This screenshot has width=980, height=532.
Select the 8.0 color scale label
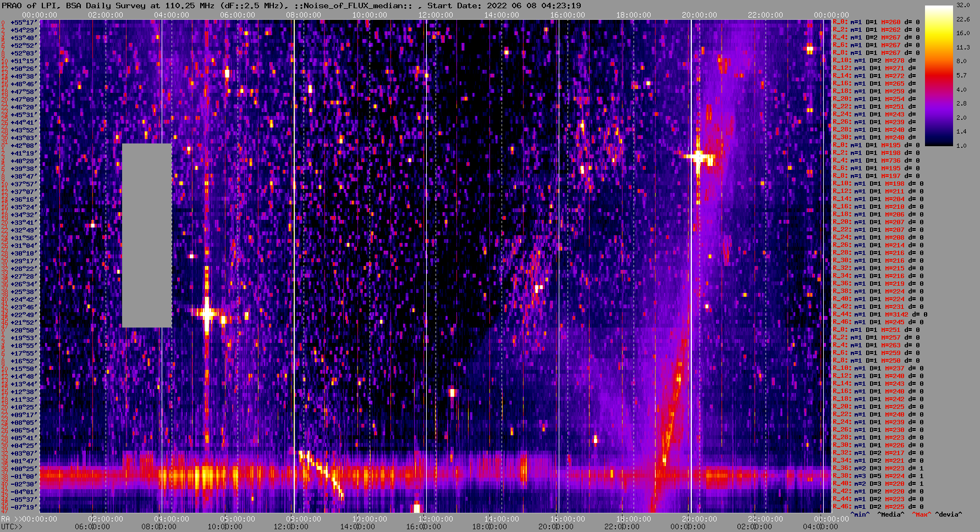[961, 61]
